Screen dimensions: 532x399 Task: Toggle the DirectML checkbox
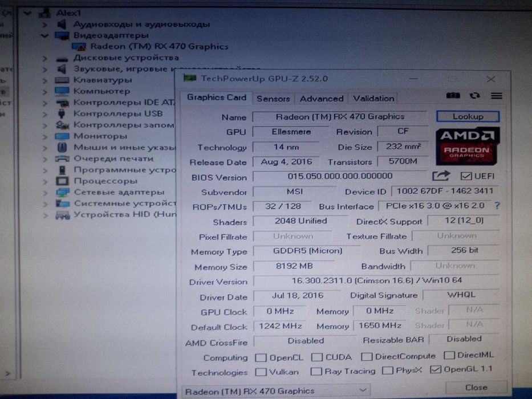449,355
